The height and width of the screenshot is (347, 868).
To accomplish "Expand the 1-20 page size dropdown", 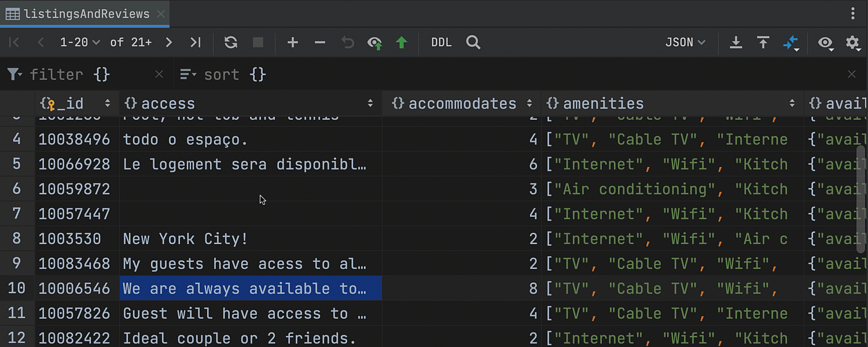I will pyautogui.click(x=80, y=42).
